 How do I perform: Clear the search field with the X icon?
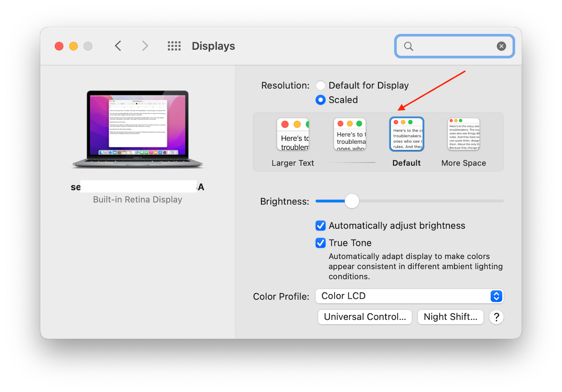click(501, 46)
